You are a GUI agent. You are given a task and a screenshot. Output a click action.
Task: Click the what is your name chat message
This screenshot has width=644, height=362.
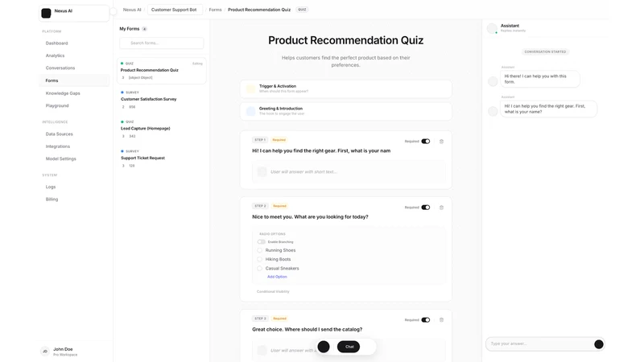pos(548,109)
